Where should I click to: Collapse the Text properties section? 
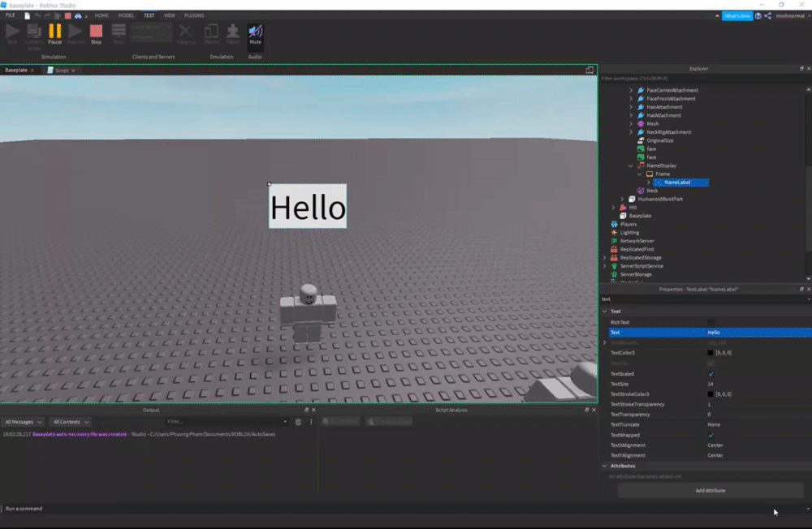tap(605, 312)
